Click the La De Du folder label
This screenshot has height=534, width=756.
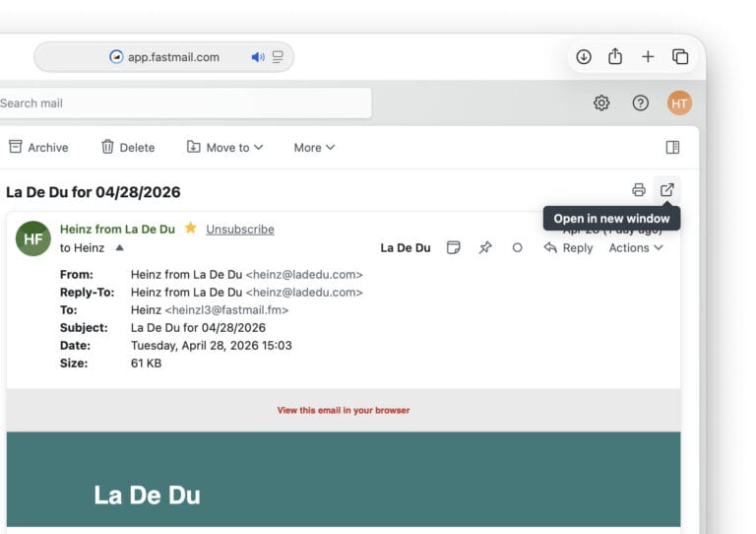[x=405, y=248]
